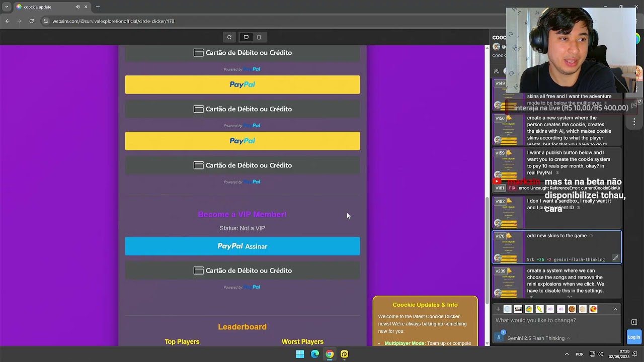The height and width of the screenshot is (362, 644).
Task: Open a new browser tab
Action: click(98, 7)
